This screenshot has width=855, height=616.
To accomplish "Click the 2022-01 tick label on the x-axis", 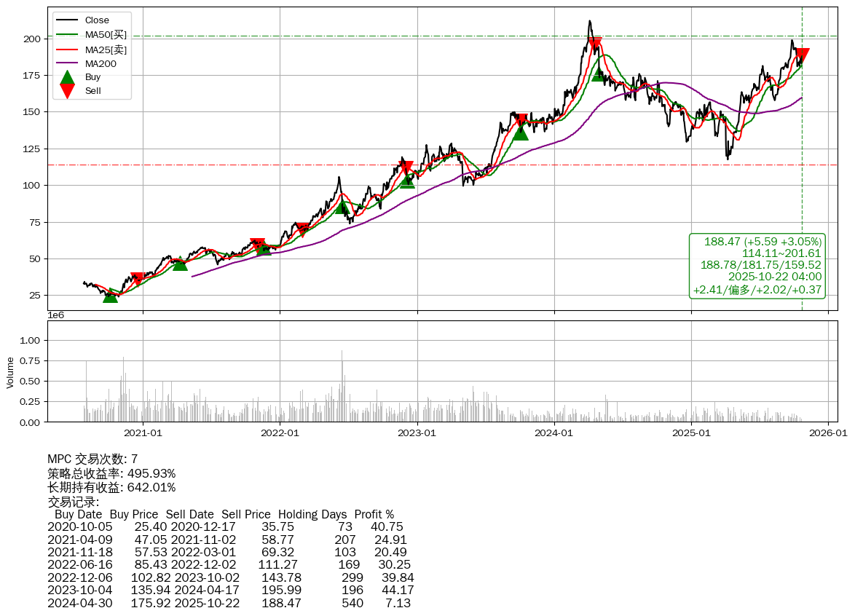I will 280,433.
